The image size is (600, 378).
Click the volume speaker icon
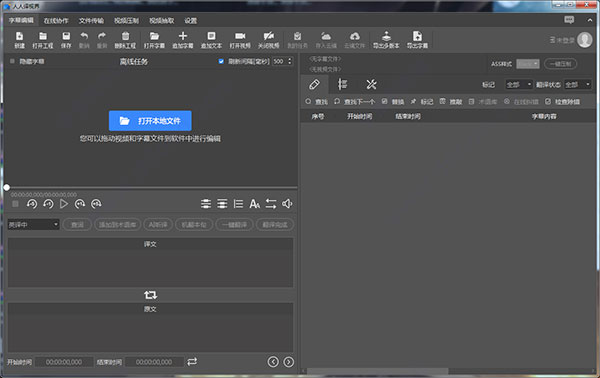tap(287, 204)
